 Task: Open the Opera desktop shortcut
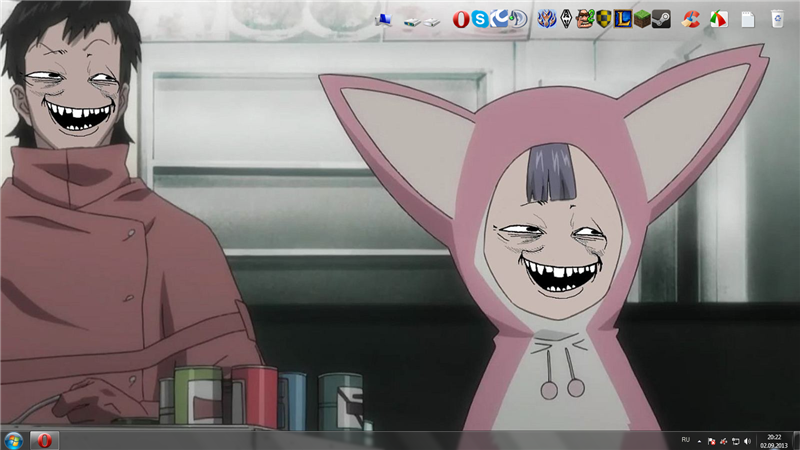coord(461,19)
